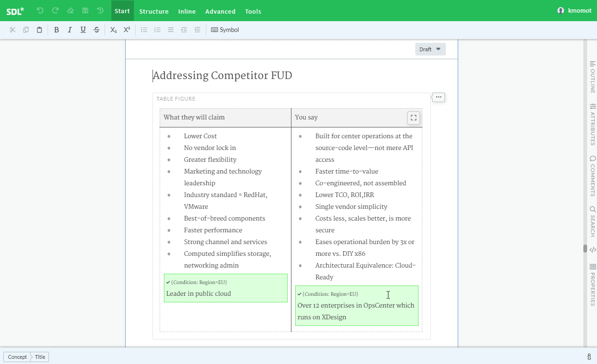This screenshot has width=597, height=364.
Task: Undo the last action
Action: point(40,10)
